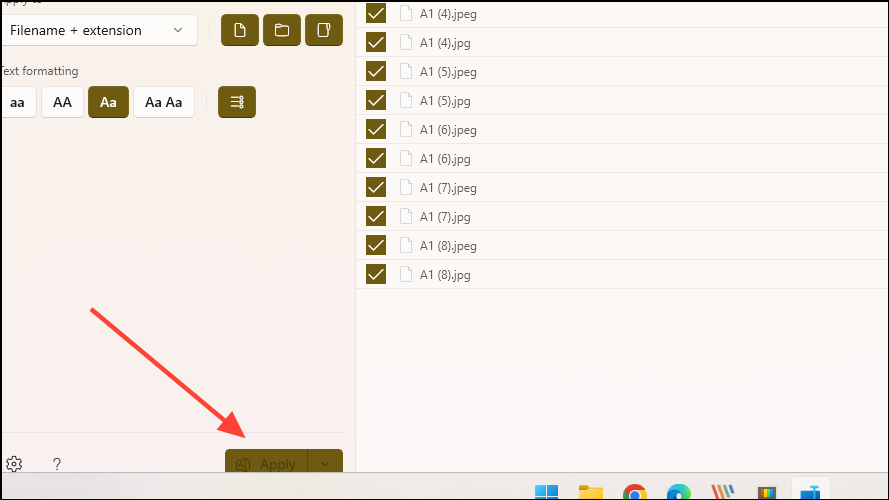
Task: Select capitalize each word "Aa Aa" formatting
Action: (164, 102)
